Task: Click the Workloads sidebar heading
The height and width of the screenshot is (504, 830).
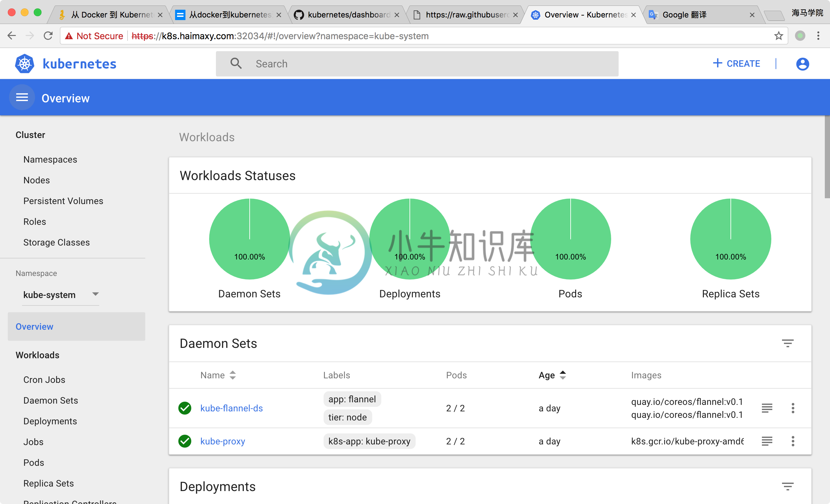Action: (37, 355)
